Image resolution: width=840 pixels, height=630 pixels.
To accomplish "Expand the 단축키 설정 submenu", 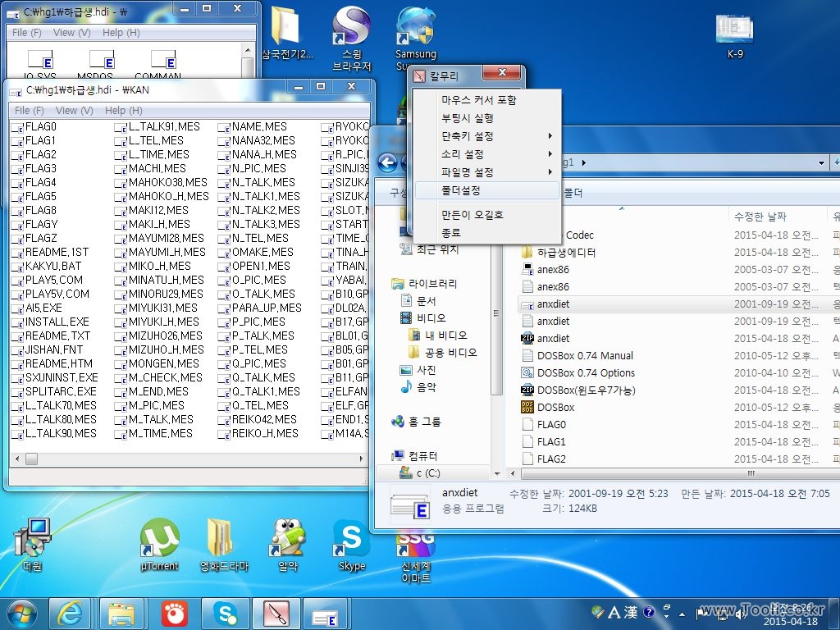I will tap(486, 136).
